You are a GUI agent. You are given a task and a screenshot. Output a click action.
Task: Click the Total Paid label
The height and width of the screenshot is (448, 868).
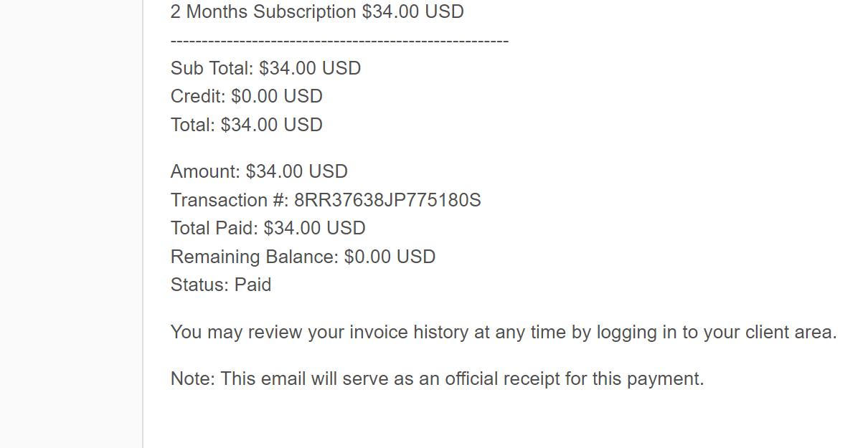point(214,229)
